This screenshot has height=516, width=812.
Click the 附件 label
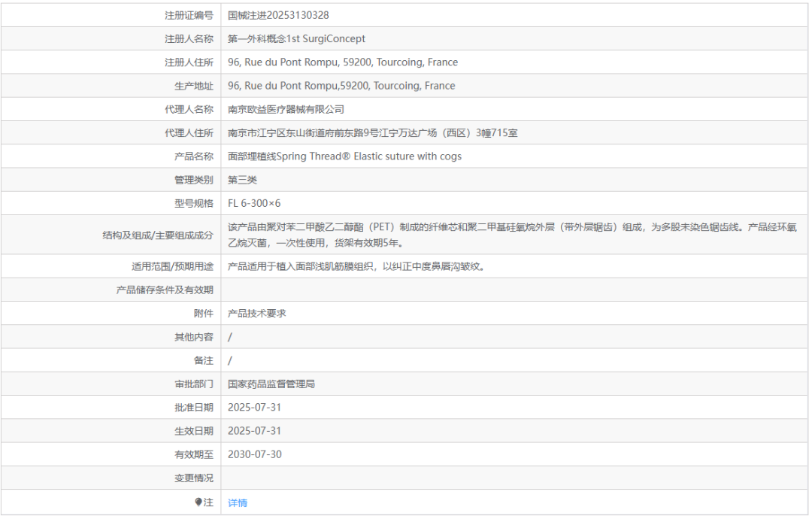coord(204,314)
